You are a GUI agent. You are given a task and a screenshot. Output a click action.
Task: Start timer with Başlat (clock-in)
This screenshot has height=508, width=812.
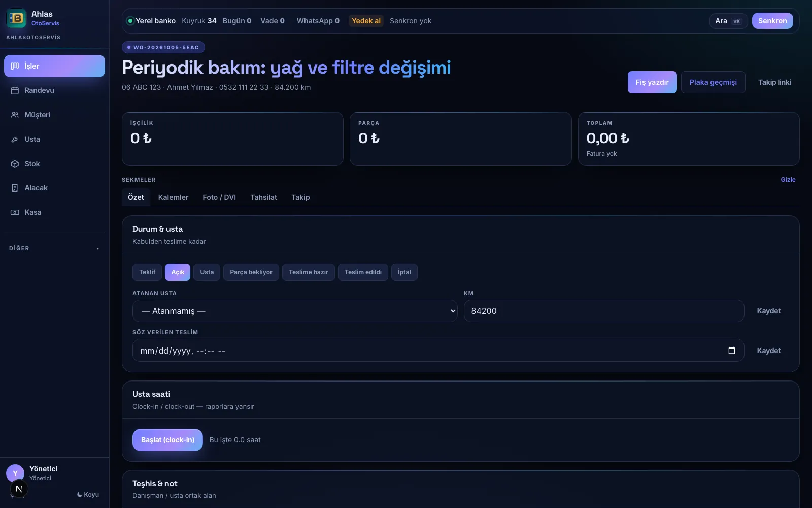click(167, 440)
